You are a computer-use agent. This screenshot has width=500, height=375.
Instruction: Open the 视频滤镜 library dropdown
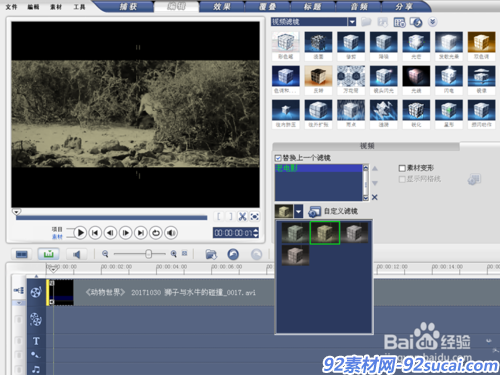[x=352, y=22]
